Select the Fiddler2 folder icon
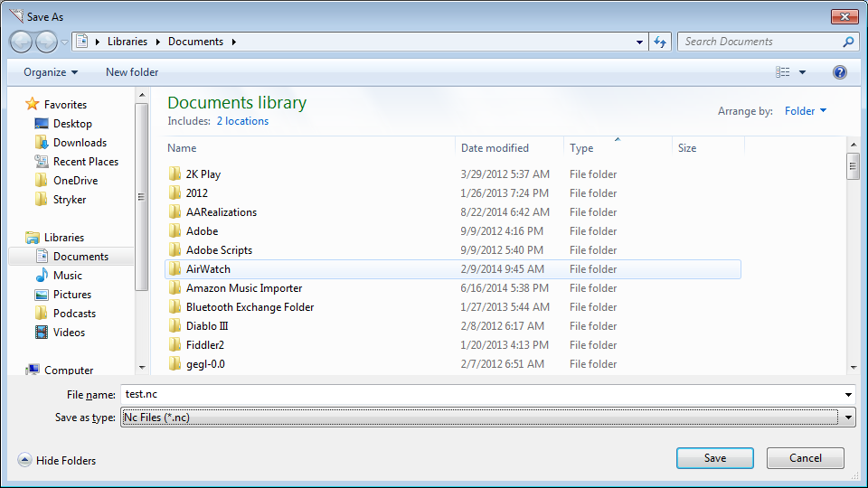The height and width of the screenshot is (488, 868). pos(175,345)
